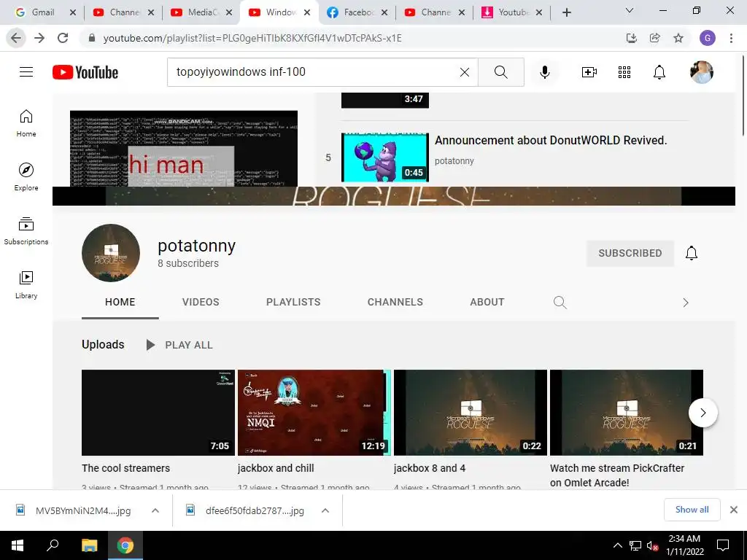Viewport: 747px width, 560px height.
Task: Click the hi man playlist cover image
Action: point(184,149)
